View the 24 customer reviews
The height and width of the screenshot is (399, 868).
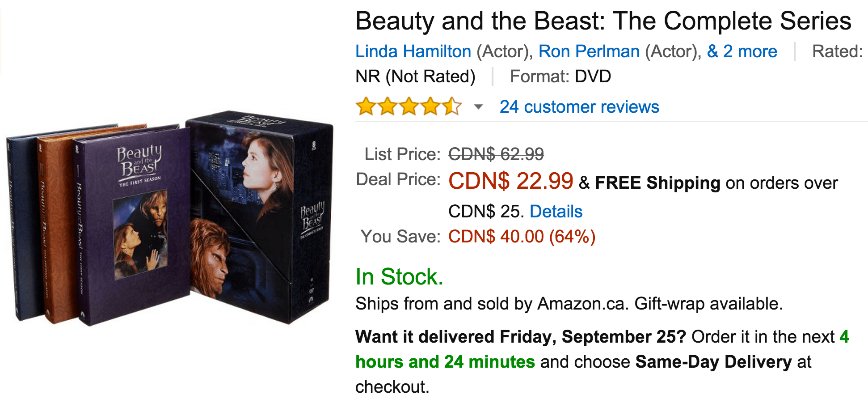(x=580, y=107)
